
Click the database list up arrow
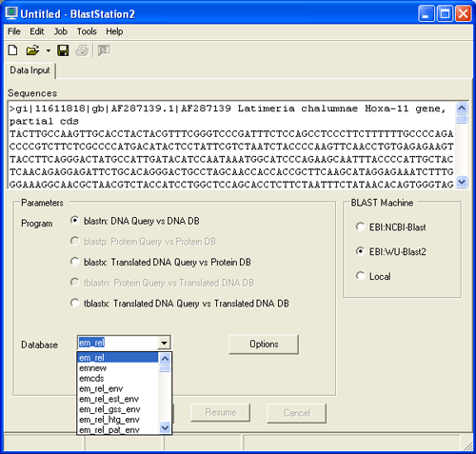pyautogui.click(x=165, y=359)
